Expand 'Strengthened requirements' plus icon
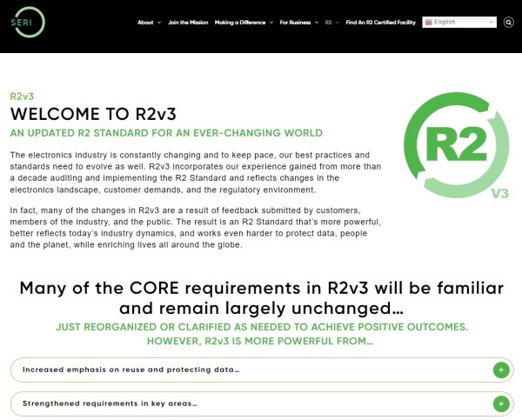The width and height of the screenshot is (522, 420). [501, 404]
